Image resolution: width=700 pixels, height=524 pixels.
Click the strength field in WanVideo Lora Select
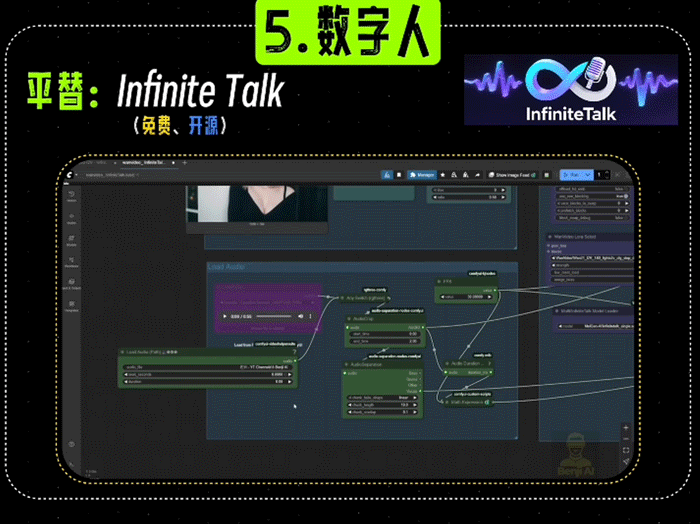point(593,265)
